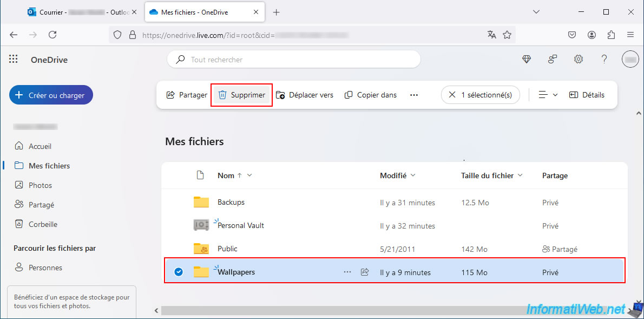Clear selection with 1 sélectionné(s) button

coord(481,95)
